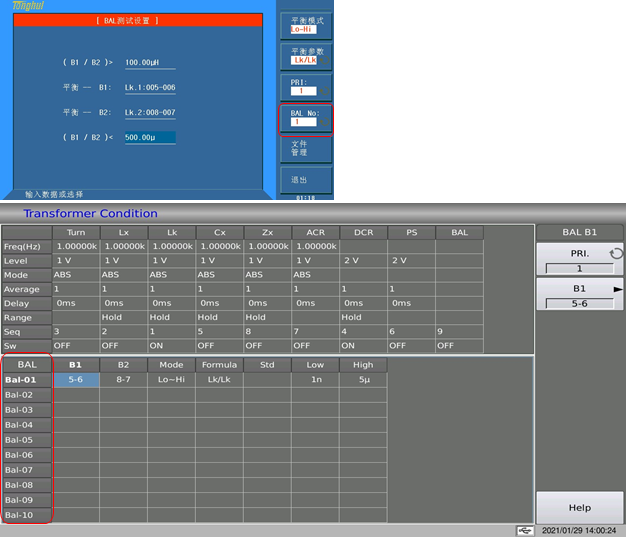Click the USB icon in status bar
This screenshot has height=537, width=626.
524,530
